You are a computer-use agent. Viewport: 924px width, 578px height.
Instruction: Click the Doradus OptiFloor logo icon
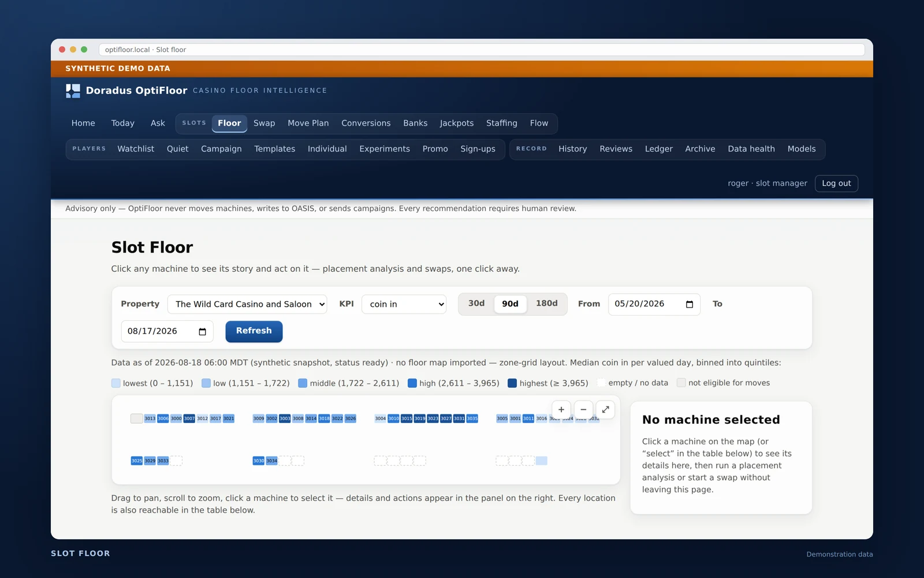point(73,91)
